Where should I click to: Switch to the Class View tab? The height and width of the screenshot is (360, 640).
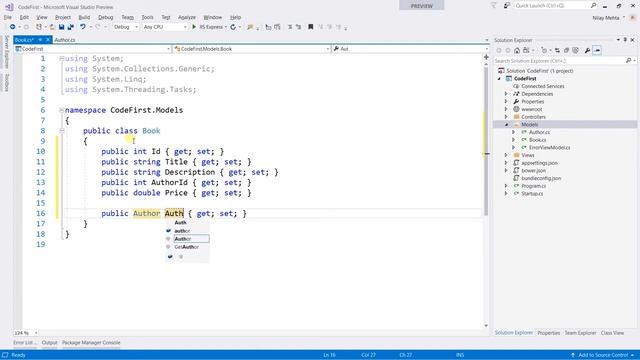tap(612, 333)
